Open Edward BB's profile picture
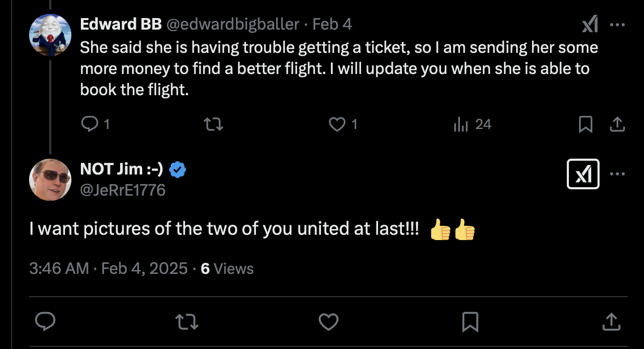 [50, 35]
